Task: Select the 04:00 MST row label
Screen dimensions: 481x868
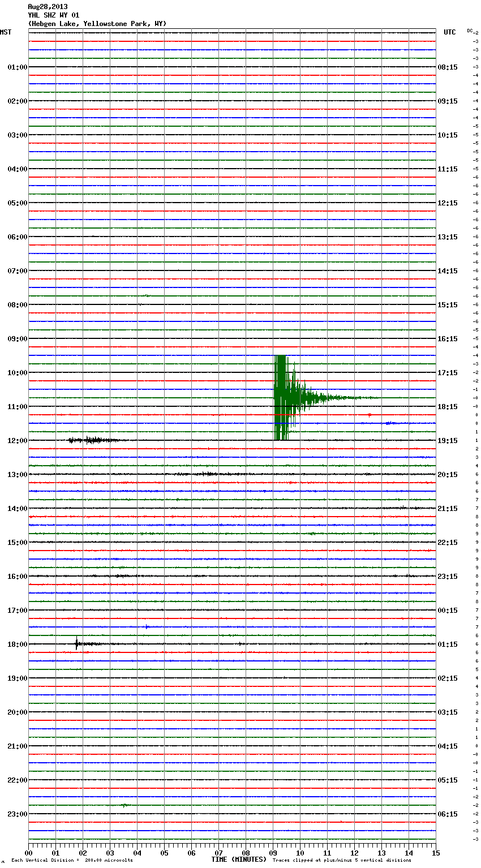Action: coord(17,169)
